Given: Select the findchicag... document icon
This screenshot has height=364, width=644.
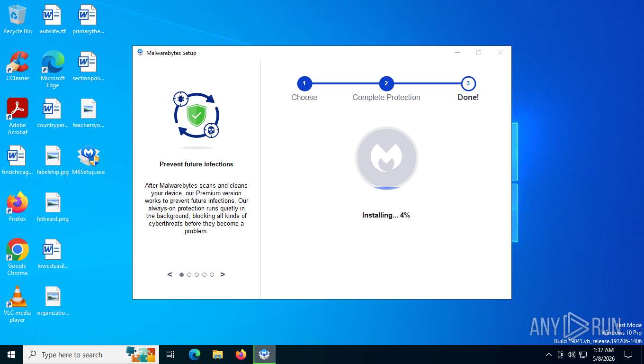Looking at the screenshot, I should pyautogui.click(x=18, y=160).
